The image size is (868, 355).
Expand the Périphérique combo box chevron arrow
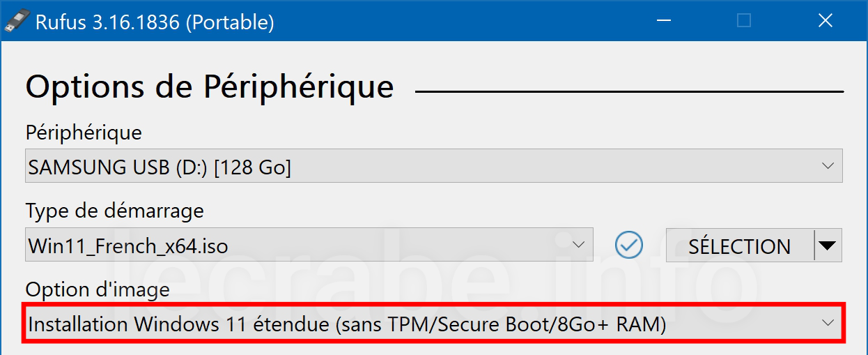(x=828, y=166)
